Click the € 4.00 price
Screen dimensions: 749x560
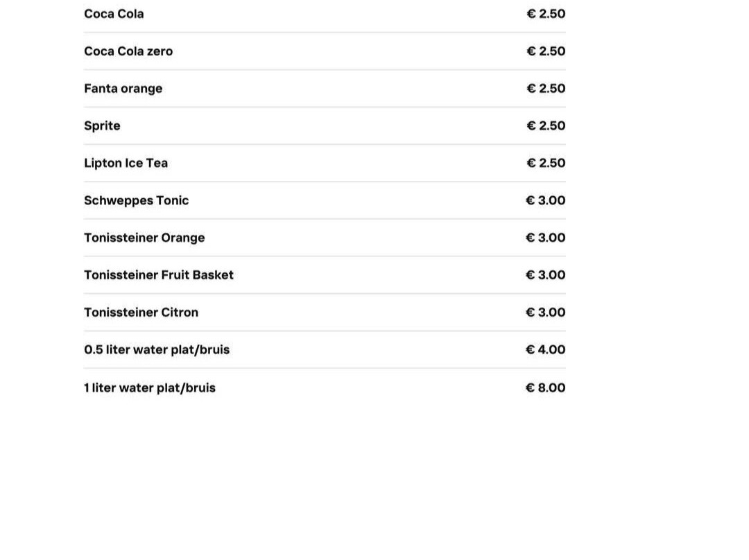(545, 350)
